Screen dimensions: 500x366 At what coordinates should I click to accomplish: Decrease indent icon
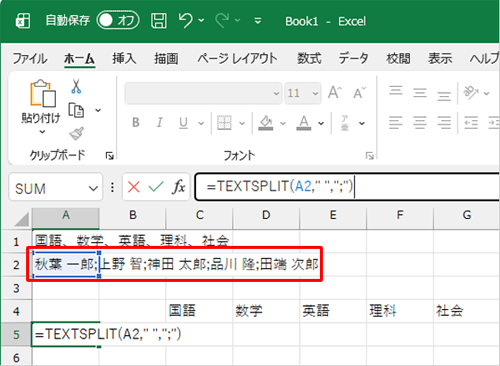coord(471,123)
